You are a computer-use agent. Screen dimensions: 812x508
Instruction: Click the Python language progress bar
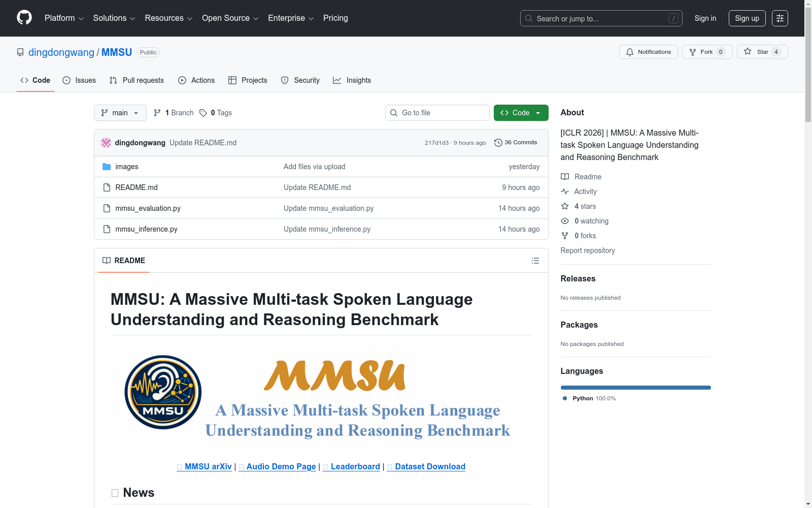[x=636, y=388]
